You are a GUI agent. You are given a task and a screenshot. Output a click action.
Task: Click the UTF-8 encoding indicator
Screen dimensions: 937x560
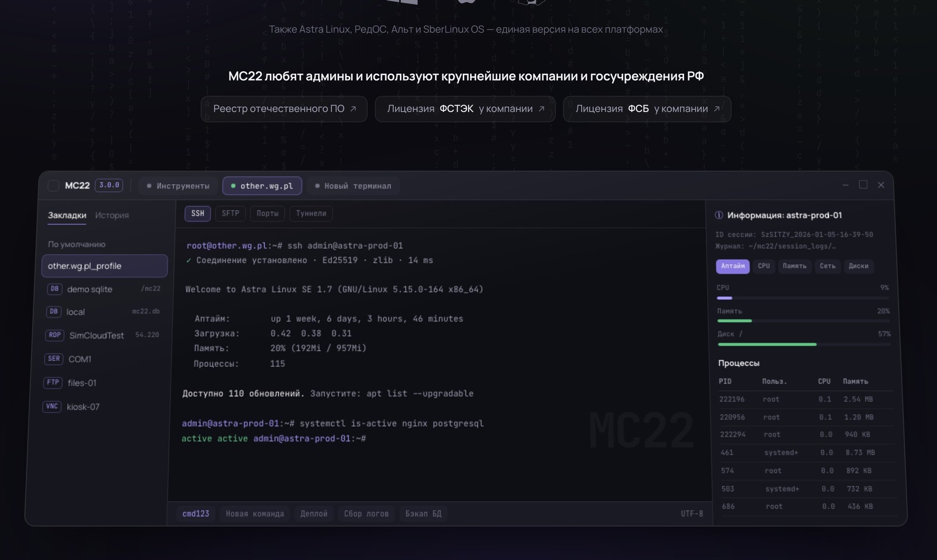[692, 514]
